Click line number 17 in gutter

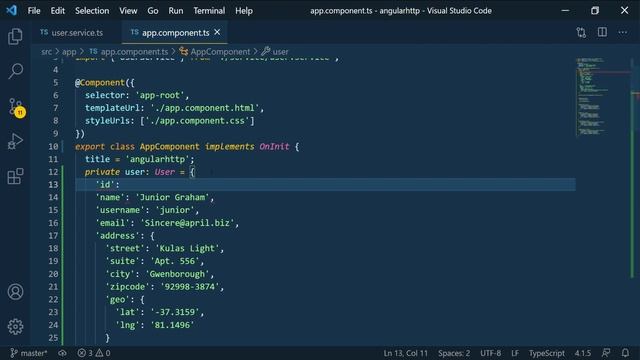(x=53, y=236)
